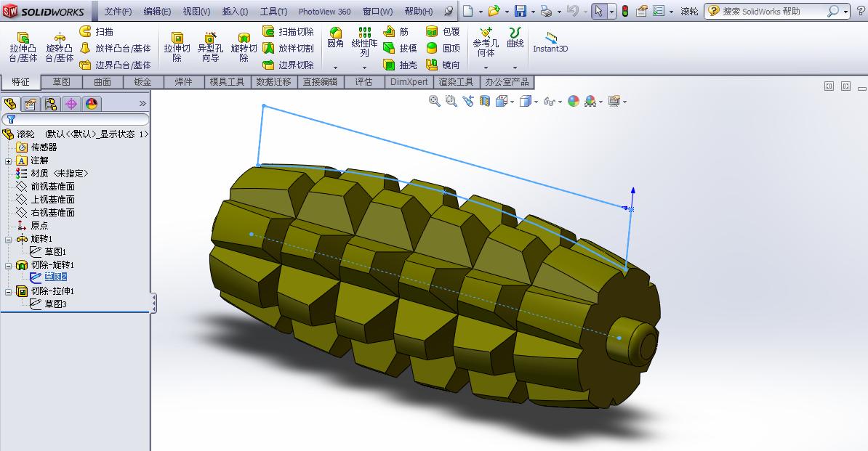The width and height of the screenshot is (868, 451).
Task: Open the 线性阵列 pattern dropdown arrow
Action: pyautogui.click(x=364, y=68)
